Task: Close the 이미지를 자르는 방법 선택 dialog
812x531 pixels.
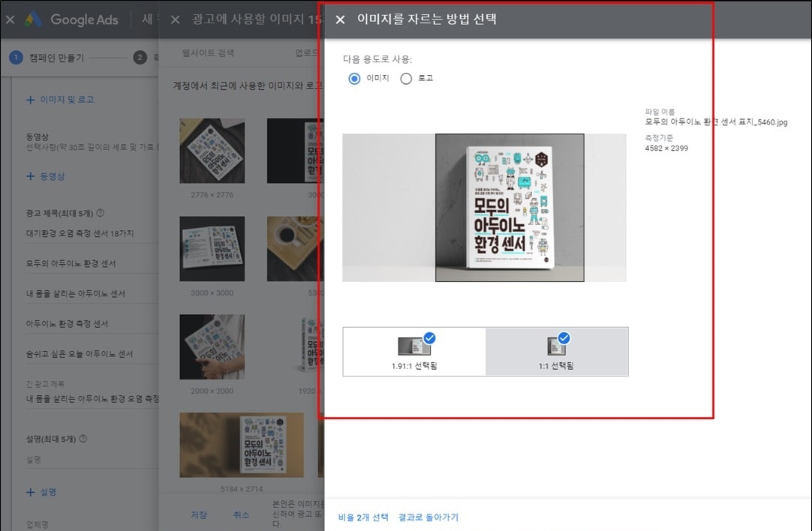Action: pyautogui.click(x=340, y=20)
